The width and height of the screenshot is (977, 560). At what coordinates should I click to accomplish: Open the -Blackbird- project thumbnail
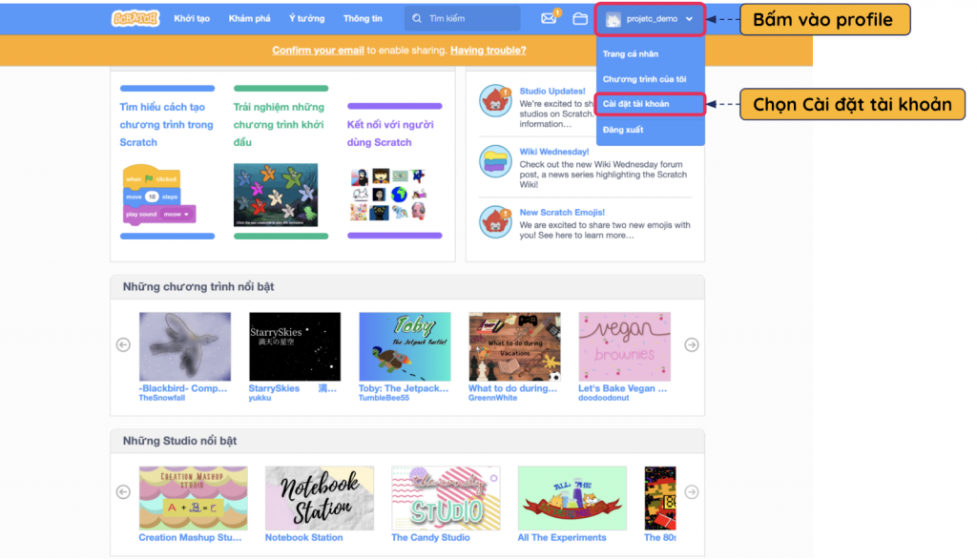tap(185, 346)
